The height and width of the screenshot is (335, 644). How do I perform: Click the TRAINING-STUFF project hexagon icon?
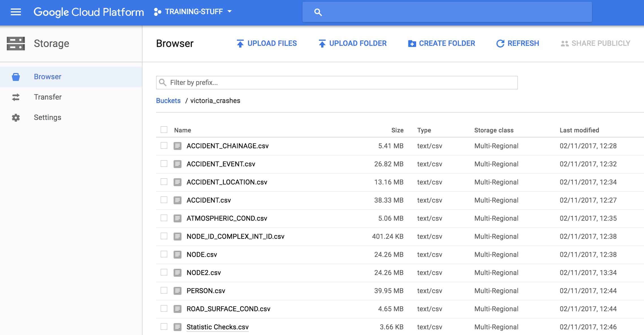(157, 12)
